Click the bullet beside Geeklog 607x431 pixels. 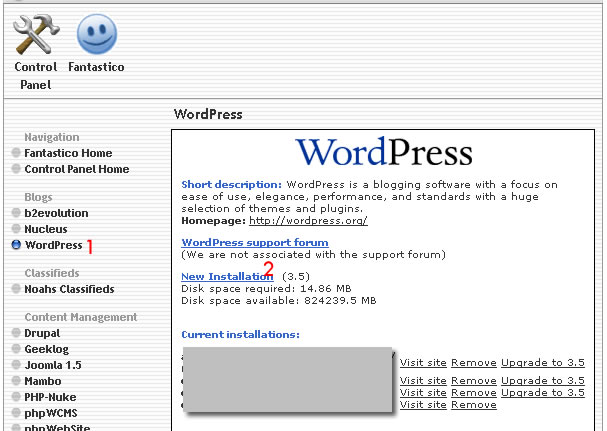click(x=16, y=349)
